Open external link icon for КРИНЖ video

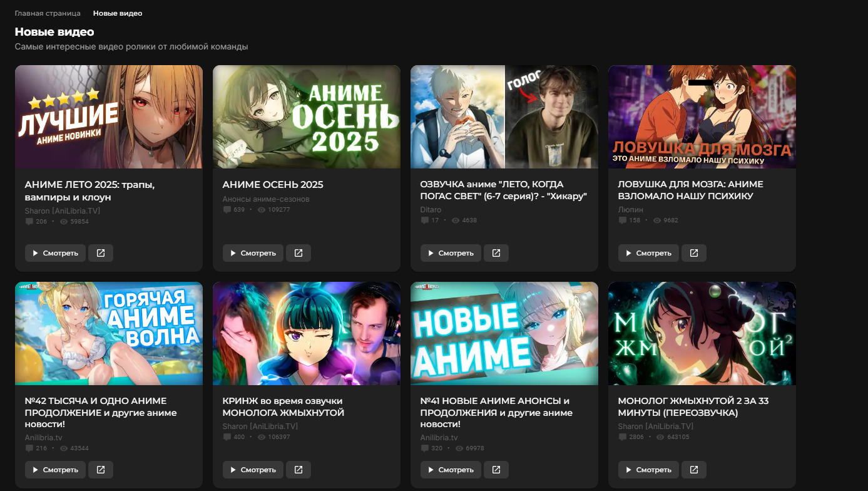(x=298, y=470)
